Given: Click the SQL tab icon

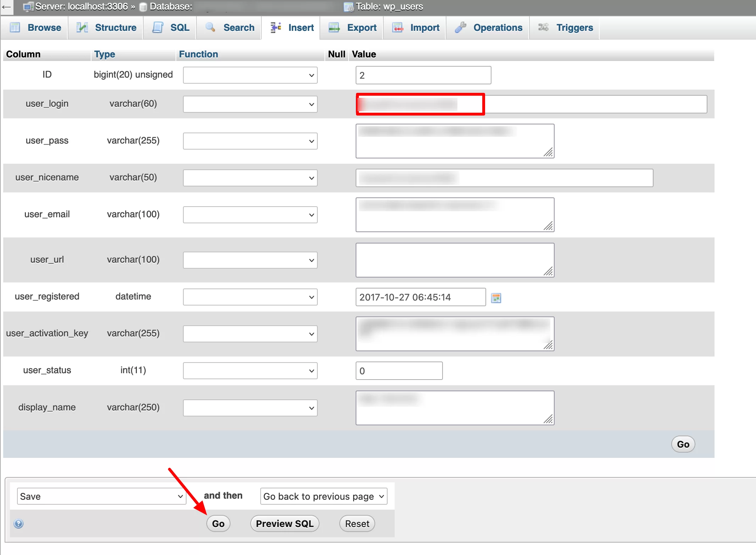Looking at the screenshot, I should coord(158,27).
